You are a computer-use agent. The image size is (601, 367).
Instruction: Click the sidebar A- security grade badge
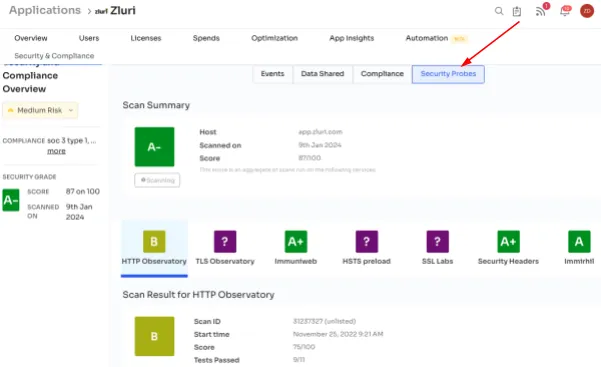point(11,200)
